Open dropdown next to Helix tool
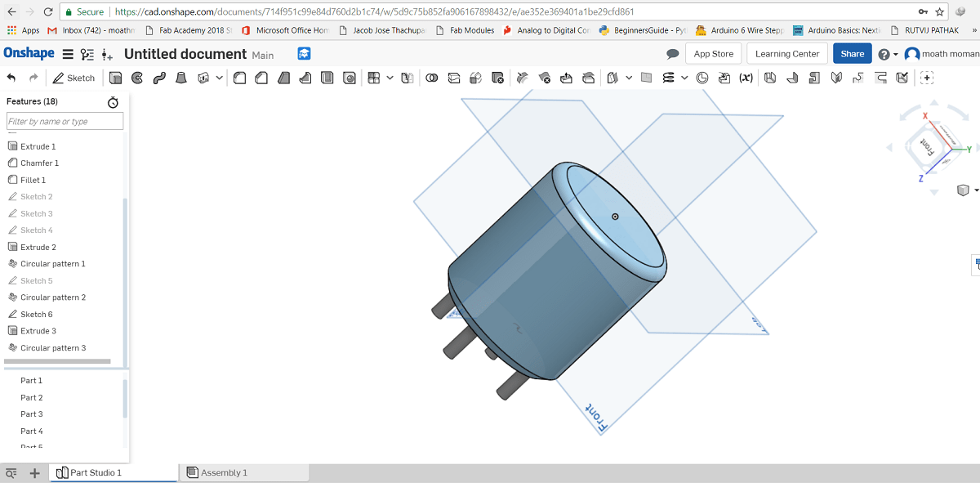 pyautogui.click(x=684, y=78)
